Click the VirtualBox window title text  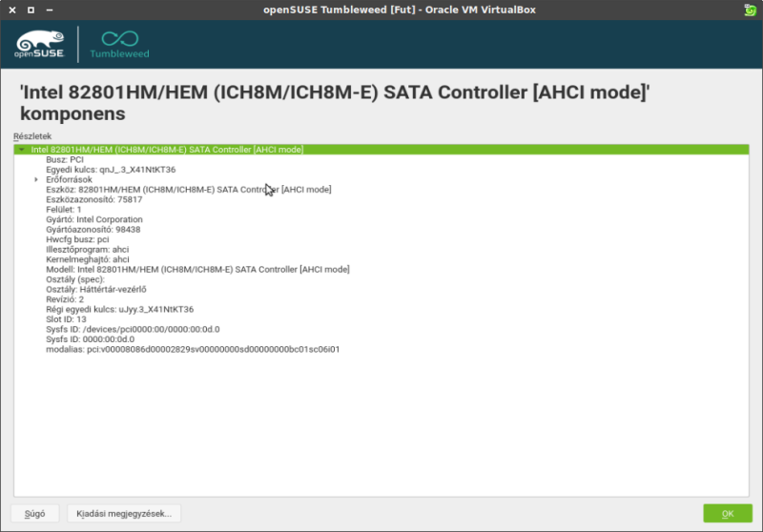tap(400, 10)
